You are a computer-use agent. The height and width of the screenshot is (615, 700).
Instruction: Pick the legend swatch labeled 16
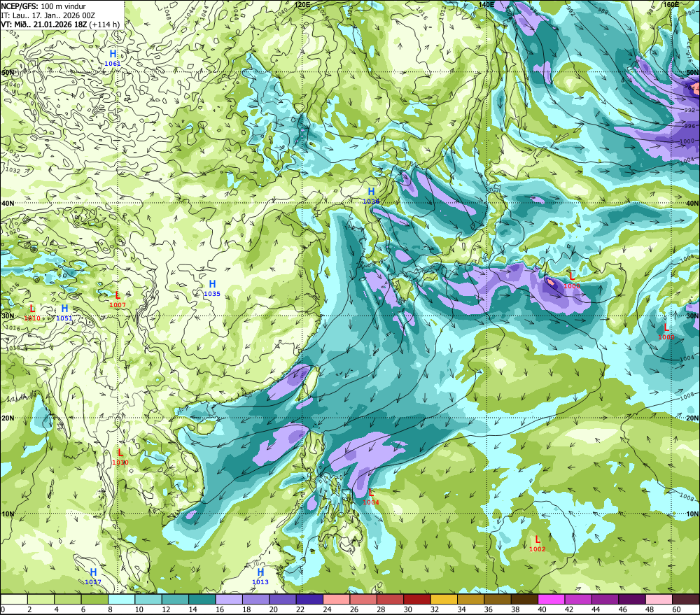click(229, 600)
